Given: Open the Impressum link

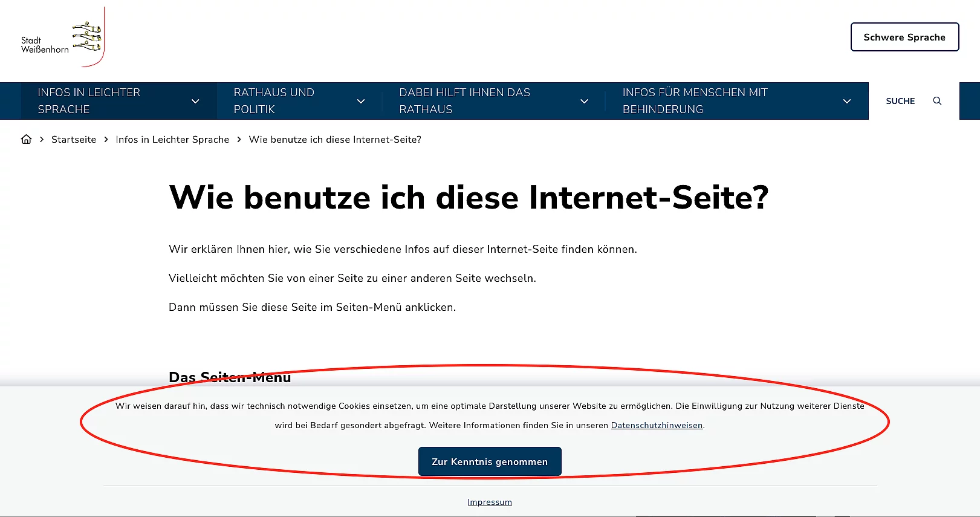Looking at the screenshot, I should [490, 502].
